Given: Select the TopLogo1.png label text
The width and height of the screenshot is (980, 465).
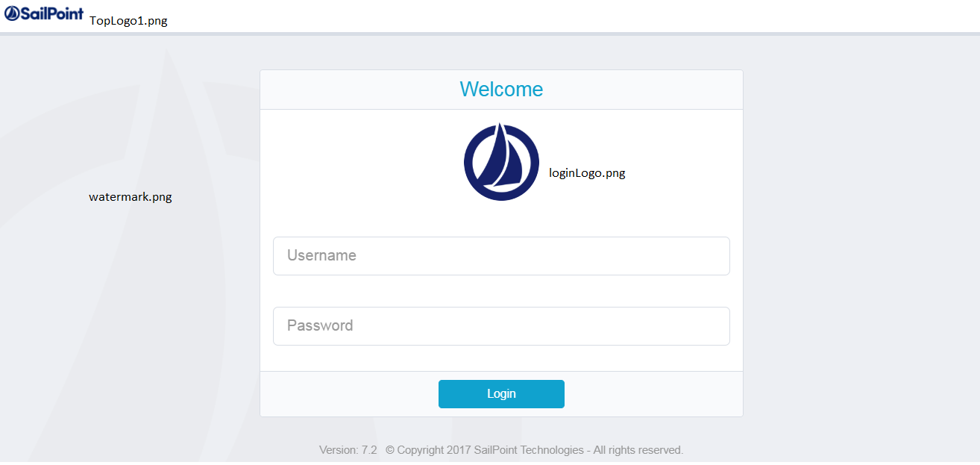Looking at the screenshot, I should [x=128, y=21].
